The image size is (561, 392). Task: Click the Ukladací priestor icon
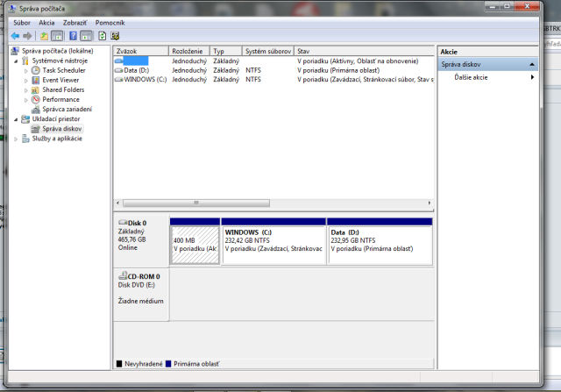(25, 119)
